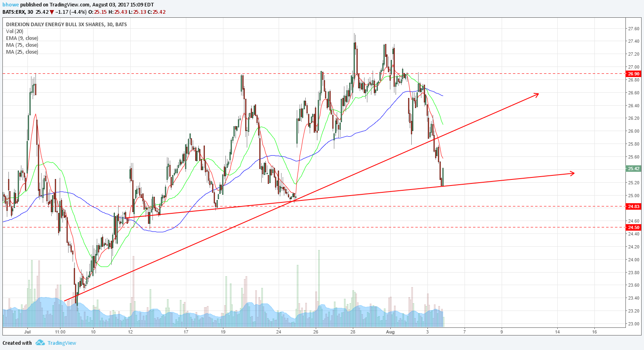This screenshot has width=644, height=350.
Task: Click the 27.40 price axis label
Action: click(634, 41)
